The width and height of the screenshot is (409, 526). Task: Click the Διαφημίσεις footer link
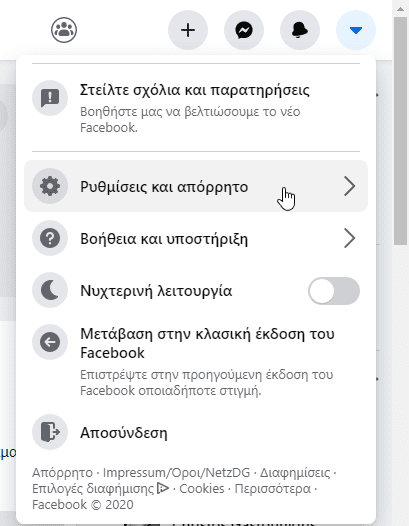coord(295,473)
